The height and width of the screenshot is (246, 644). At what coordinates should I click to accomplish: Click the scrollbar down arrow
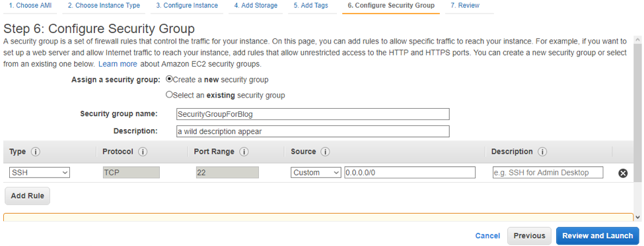(637, 217)
